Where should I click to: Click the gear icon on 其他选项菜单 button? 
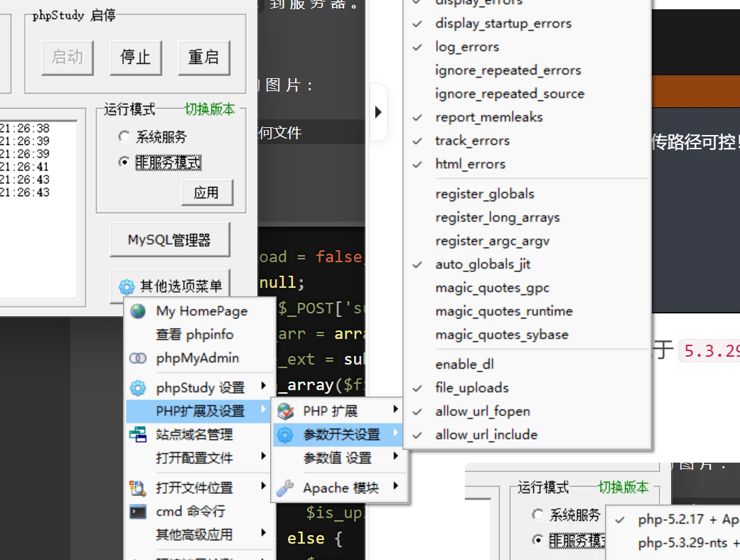[x=127, y=286]
